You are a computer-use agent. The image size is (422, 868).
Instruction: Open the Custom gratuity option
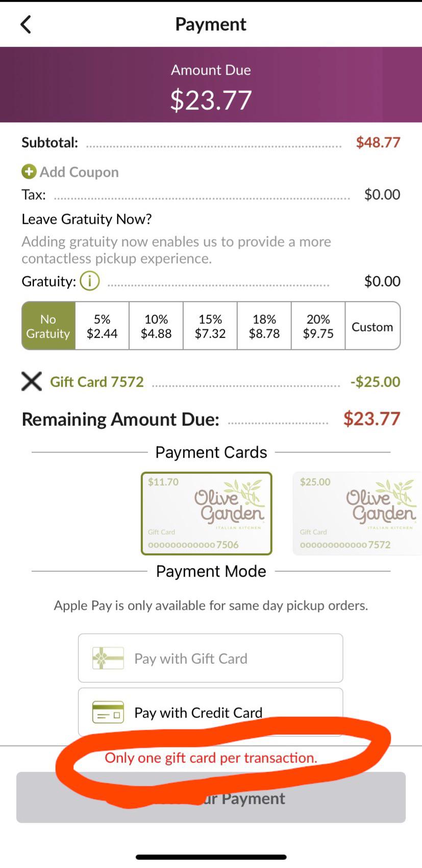[x=373, y=326]
